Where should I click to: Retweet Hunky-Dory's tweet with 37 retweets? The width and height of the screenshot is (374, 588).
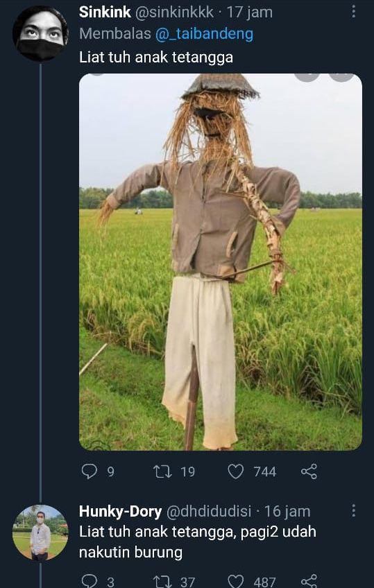tap(162, 582)
